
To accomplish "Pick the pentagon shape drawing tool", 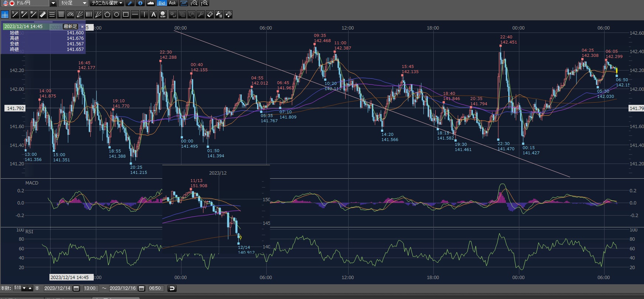I will point(107,14).
